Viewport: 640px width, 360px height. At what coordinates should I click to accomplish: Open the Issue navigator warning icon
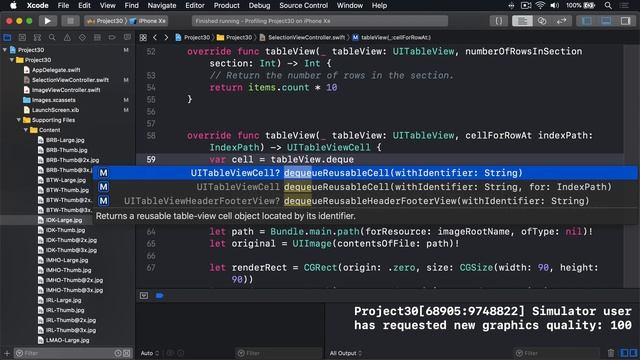coord(67,38)
